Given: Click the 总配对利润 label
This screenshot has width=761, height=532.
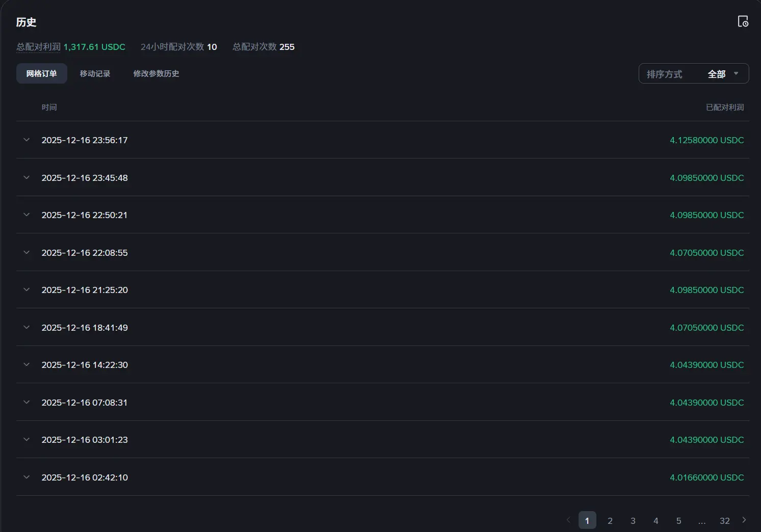Looking at the screenshot, I should [38, 47].
